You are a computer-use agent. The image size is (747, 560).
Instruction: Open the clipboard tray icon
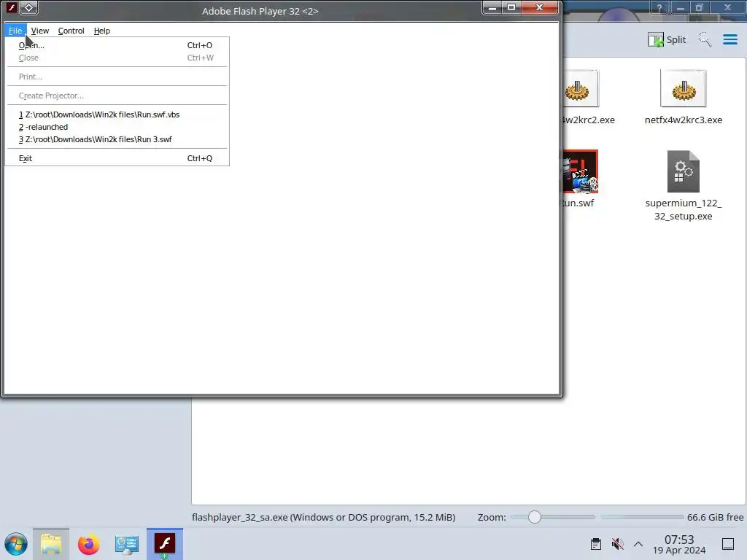tap(595, 544)
